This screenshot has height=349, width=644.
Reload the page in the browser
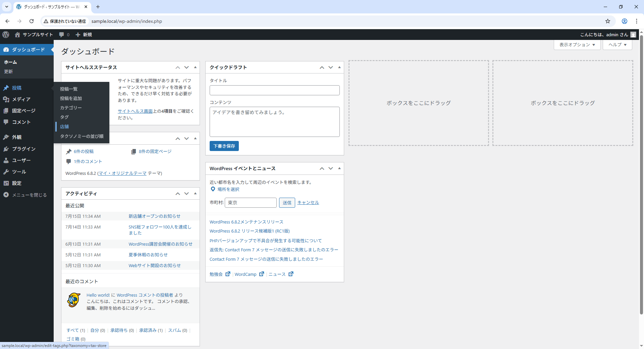[x=32, y=21]
